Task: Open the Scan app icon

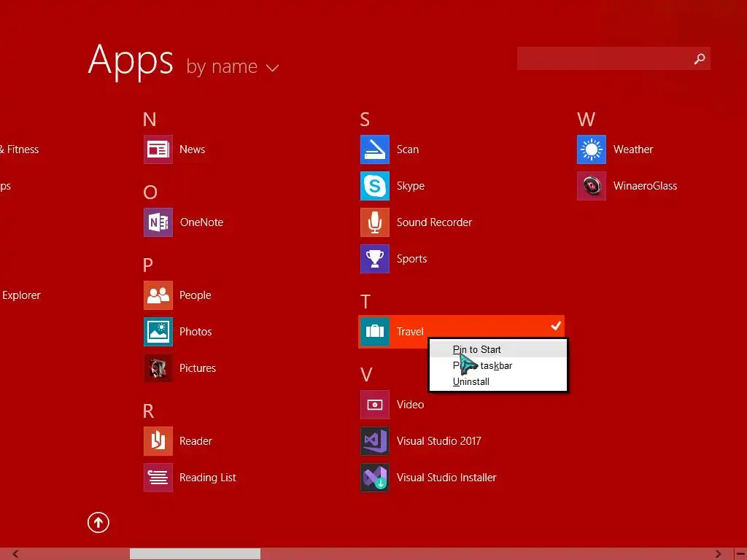Action: point(375,149)
